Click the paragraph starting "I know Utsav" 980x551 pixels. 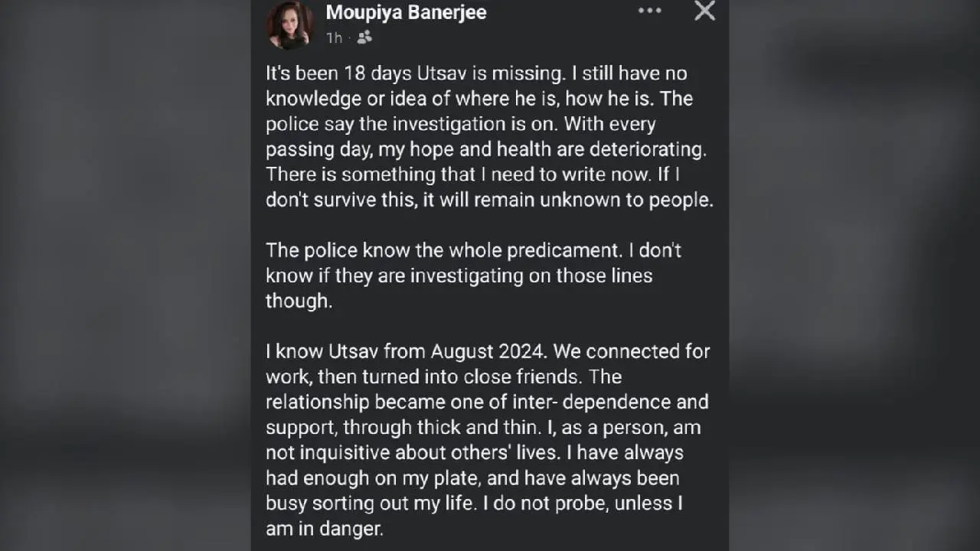point(488,439)
